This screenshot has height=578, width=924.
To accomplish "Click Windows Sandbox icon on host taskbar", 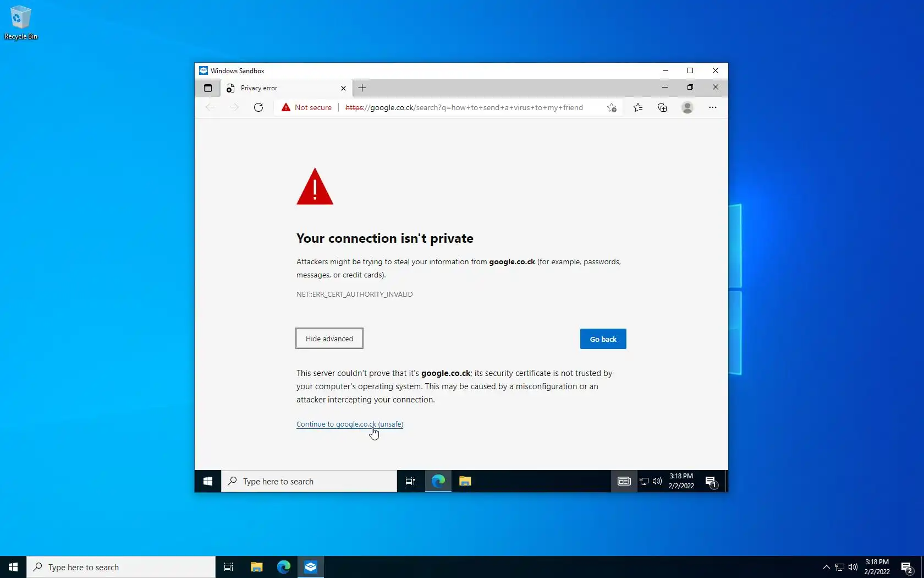I will pos(311,567).
